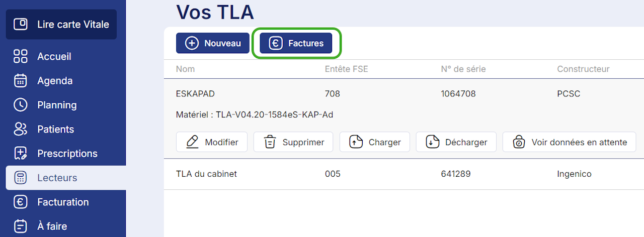Select the TLA du cabinet row
The height and width of the screenshot is (237, 644).
tap(206, 174)
